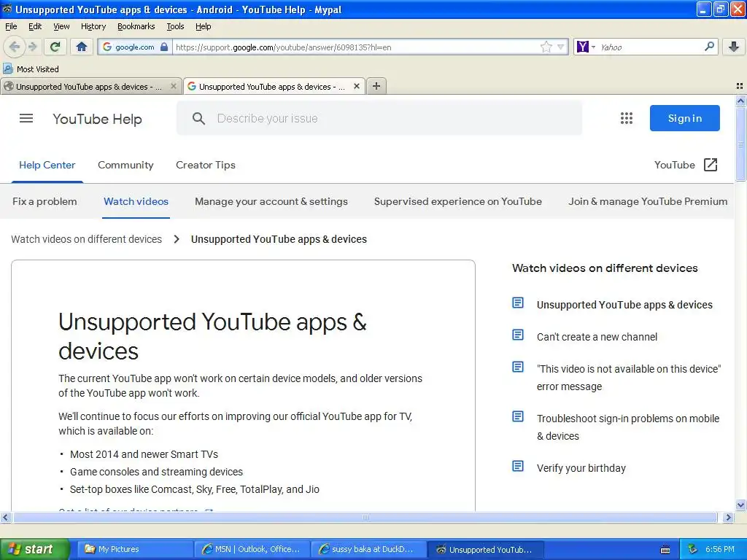Viewport: 747px width, 560px height.
Task: Click Watch videos on different devices breadcrumb
Action: tap(86, 239)
